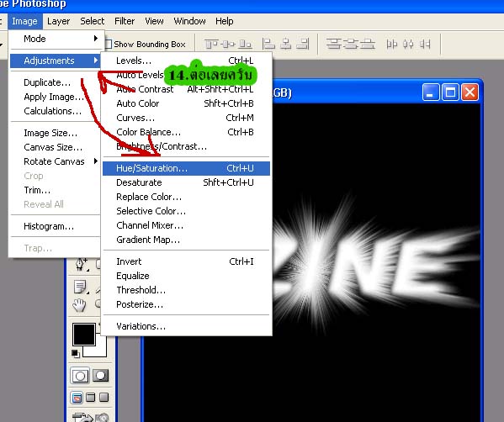The image size is (504, 422).
Task: Choose Image Size in Image menu
Action: [x=56, y=133]
